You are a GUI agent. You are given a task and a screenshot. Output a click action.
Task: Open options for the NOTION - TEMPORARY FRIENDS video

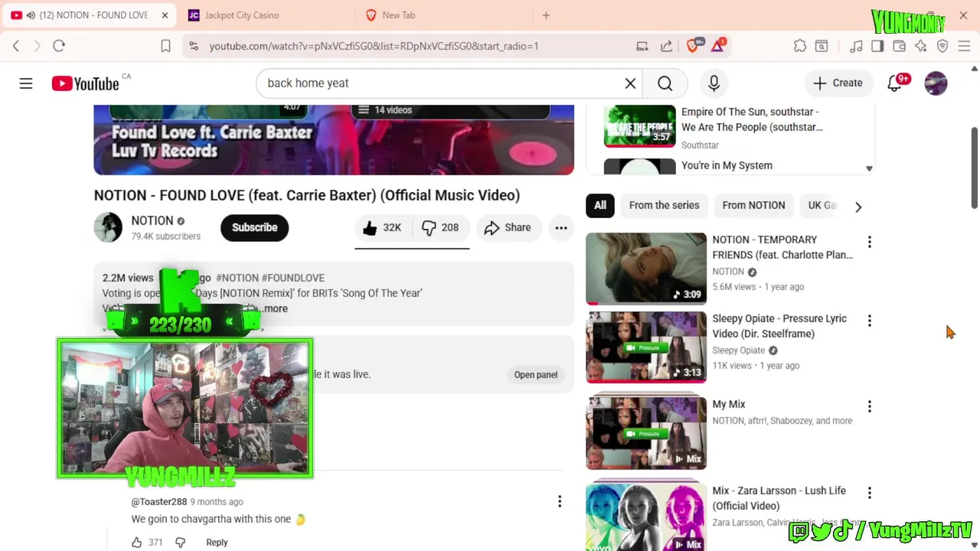[x=869, y=242]
